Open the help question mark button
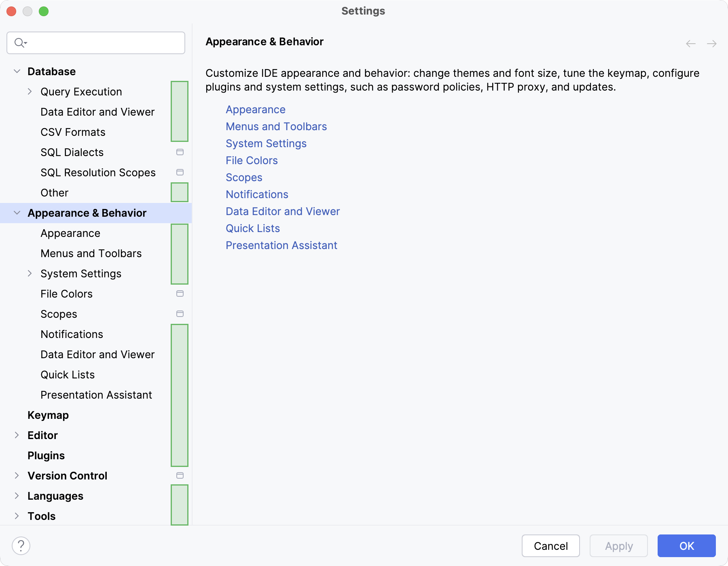Viewport: 728px width, 566px height. (21, 546)
